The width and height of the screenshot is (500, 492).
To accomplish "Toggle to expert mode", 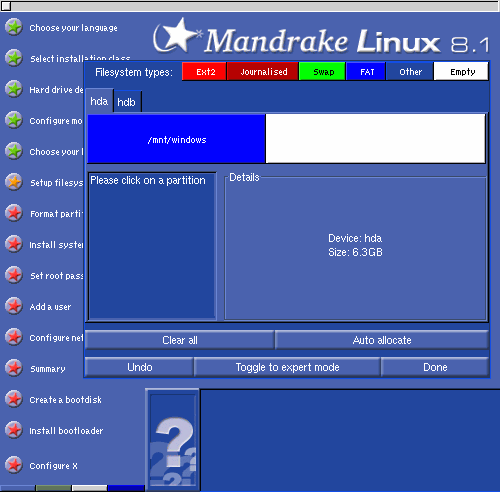I will [x=287, y=367].
